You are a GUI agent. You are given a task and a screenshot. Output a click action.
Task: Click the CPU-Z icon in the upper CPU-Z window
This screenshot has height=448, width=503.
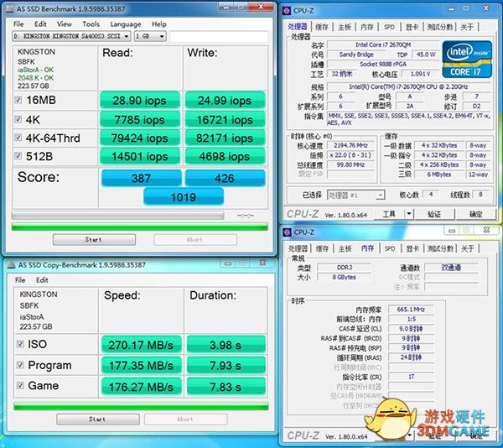(288, 10)
